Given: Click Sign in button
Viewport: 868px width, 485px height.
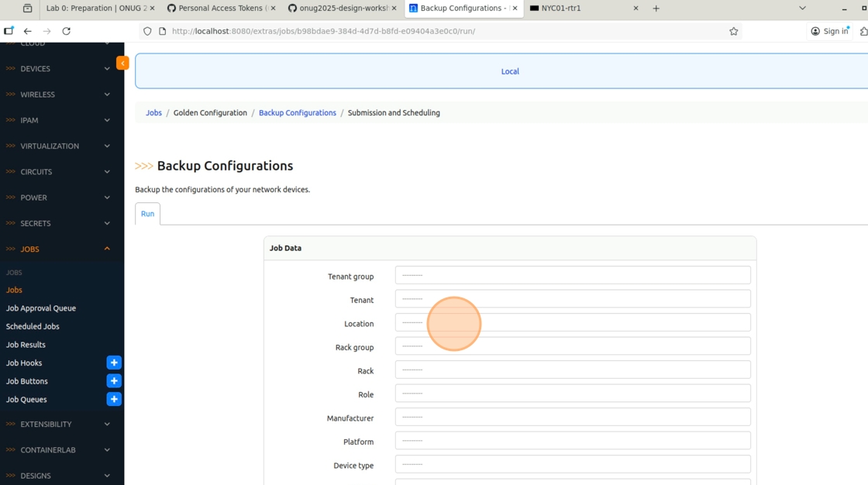Looking at the screenshot, I should click(829, 31).
